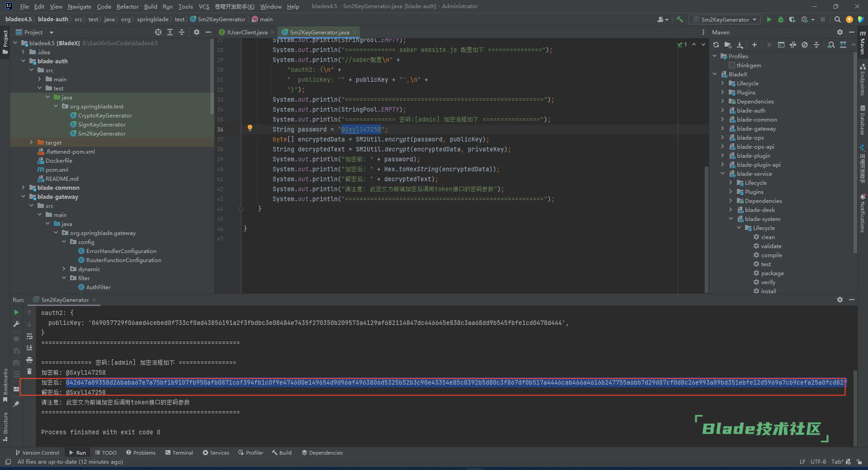Viewport: 868px width, 470px height.
Task: Add Maven project with plus icon
Action: pos(754,45)
